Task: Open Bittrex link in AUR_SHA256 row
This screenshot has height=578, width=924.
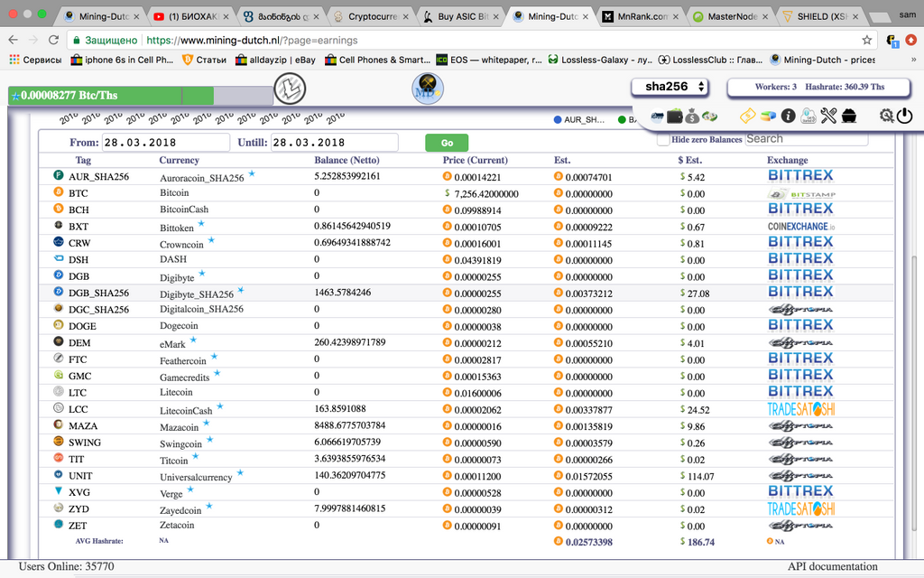Action: pos(800,175)
